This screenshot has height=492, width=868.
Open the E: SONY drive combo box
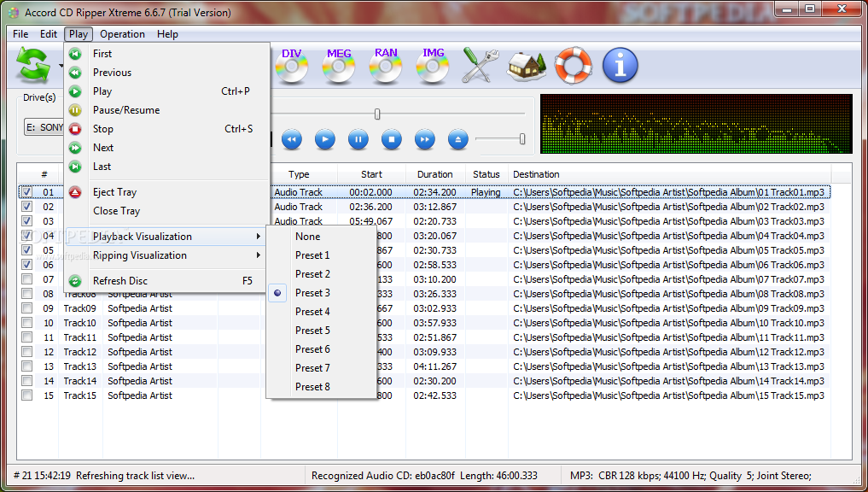pyautogui.click(x=44, y=127)
